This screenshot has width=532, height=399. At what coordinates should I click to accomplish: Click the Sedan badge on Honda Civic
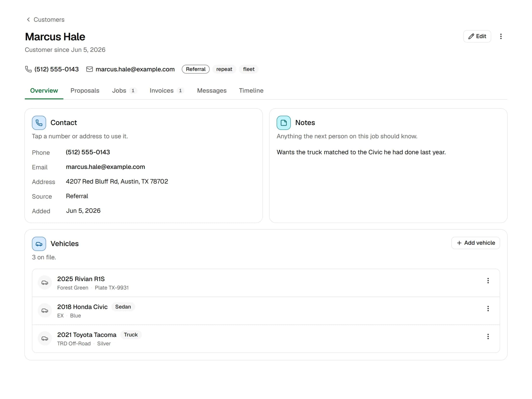(x=123, y=307)
